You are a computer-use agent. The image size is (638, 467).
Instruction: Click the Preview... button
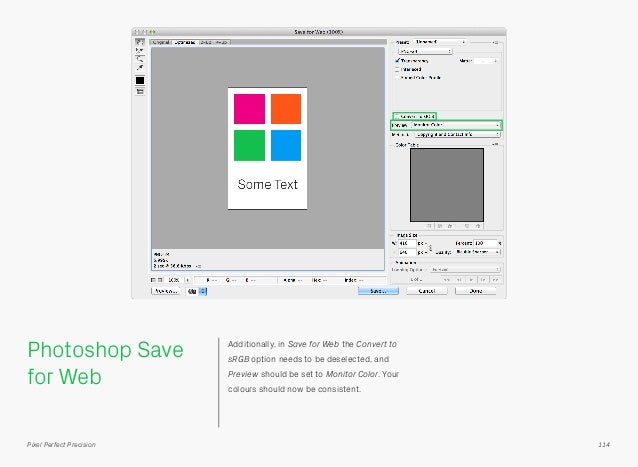pyautogui.click(x=166, y=291)
